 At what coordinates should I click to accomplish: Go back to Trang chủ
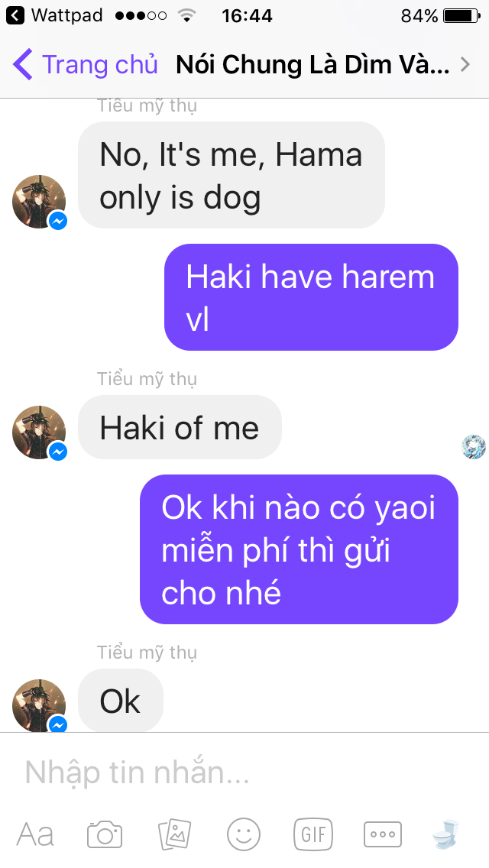click(86, 64)
